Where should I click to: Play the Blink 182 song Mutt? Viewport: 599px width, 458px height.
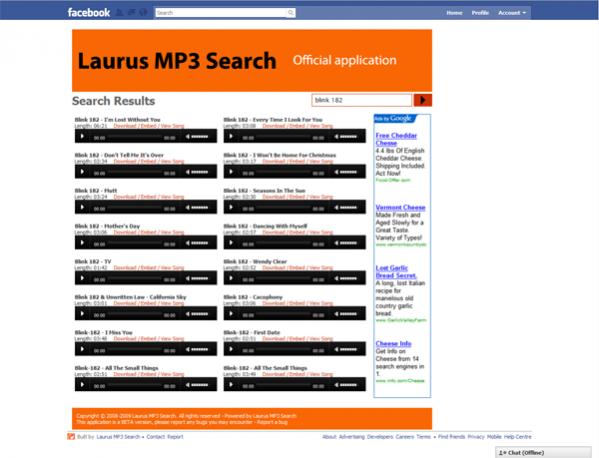82,207
